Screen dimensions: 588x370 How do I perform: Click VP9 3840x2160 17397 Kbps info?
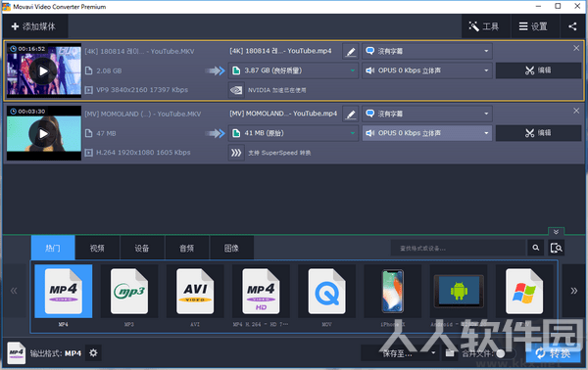pos(142,90)
